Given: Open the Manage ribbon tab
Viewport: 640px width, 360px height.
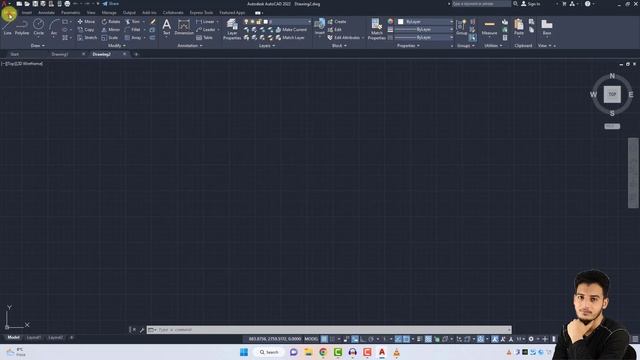Looking at the screenshot, I should click(x=109, y=13).
